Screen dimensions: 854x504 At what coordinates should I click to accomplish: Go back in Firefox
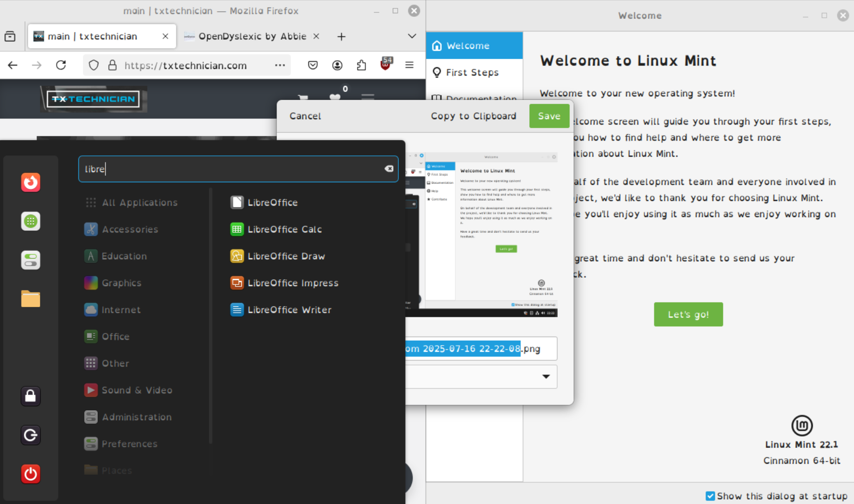pos(13,65)
